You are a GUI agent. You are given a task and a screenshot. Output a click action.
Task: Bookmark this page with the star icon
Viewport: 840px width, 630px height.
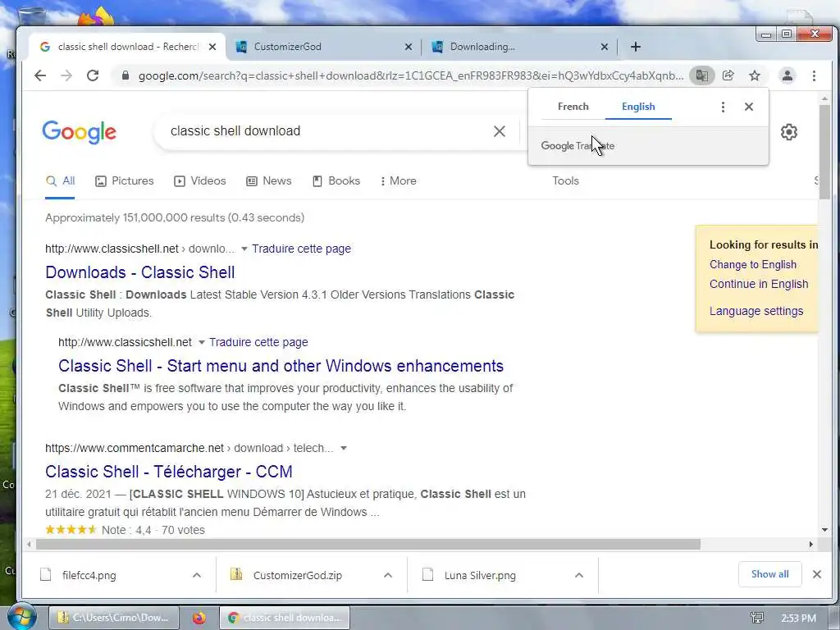click(x=755, y=75)
